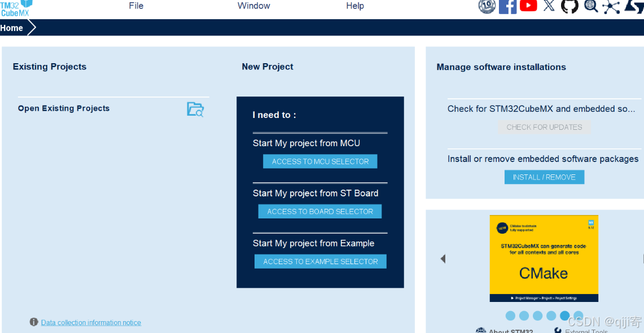Screen dimensions: 644x333
Task: Open the Data collection information notice link
Action: click(x=91, y=323)
